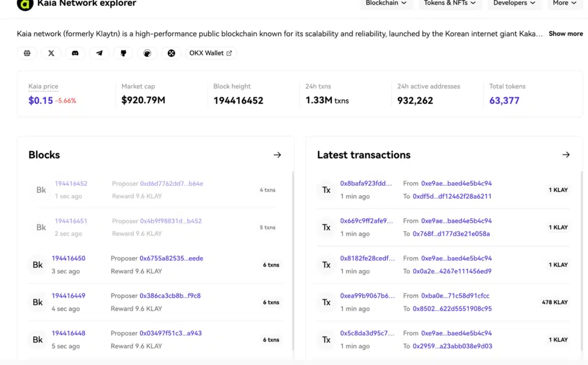
Task: Open block 194416450
Action: pos(68,259)
